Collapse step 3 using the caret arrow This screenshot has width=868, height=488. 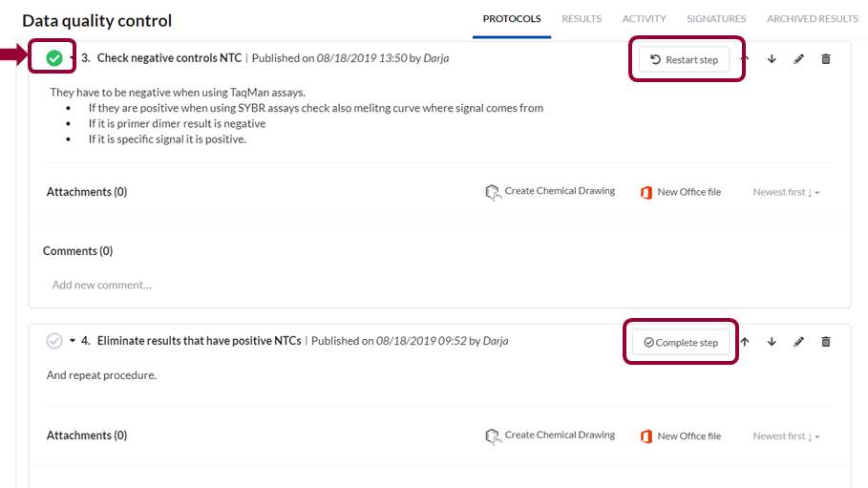(73, 58)
